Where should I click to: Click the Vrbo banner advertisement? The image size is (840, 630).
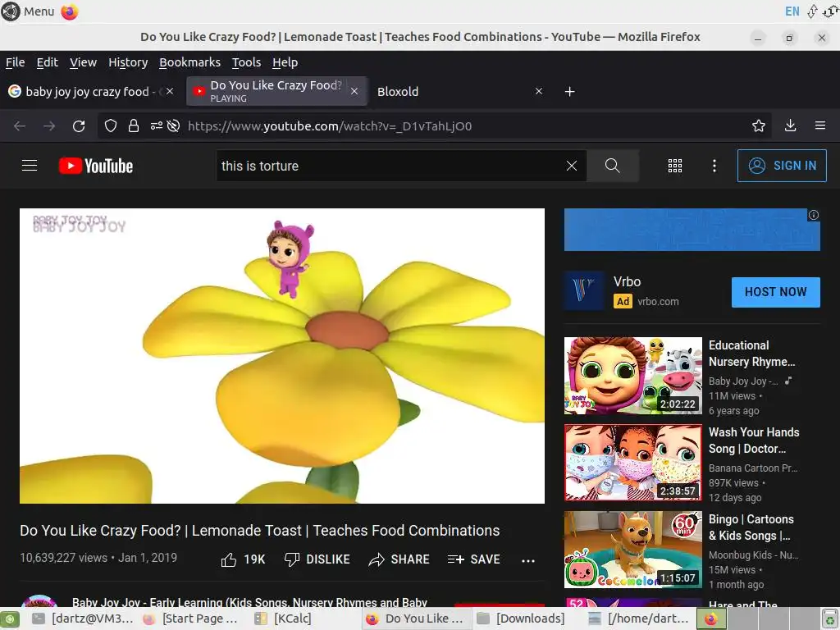692,230
